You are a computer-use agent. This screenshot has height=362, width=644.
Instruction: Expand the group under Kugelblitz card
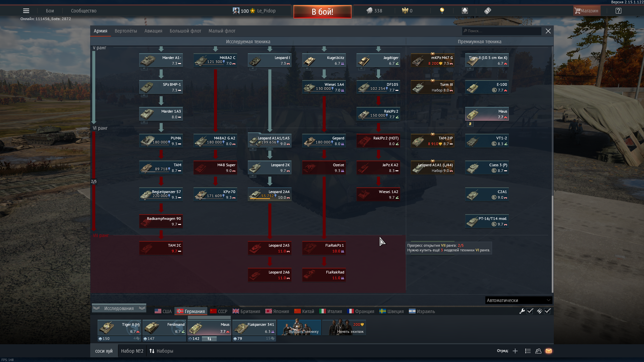pyautogui.click(x=307, y=69)
